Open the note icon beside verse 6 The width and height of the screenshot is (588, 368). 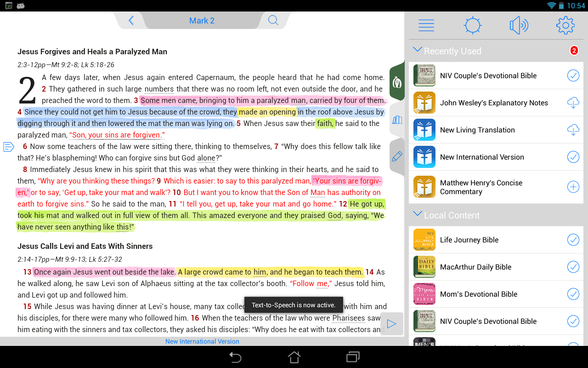pos(8,147)
